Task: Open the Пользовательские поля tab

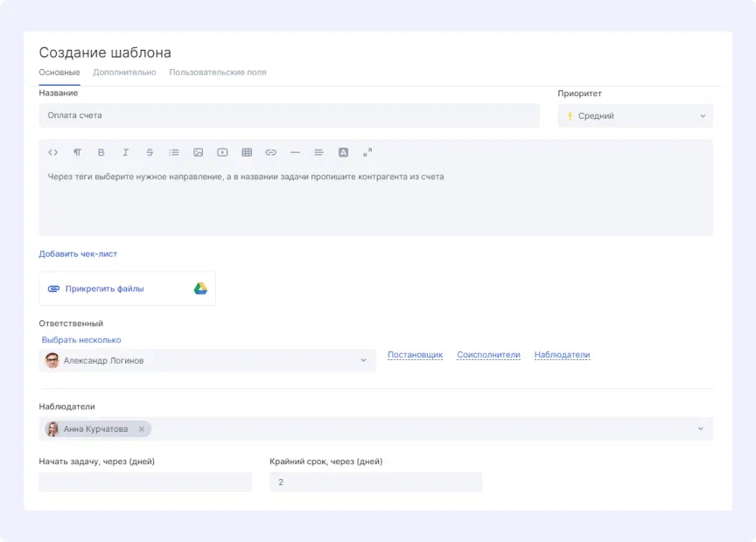Action: click(218, 73)
